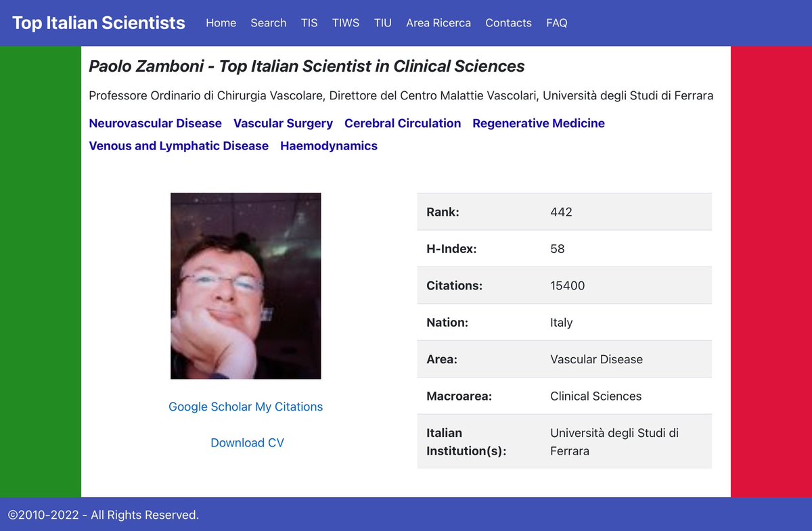Select the Haemodynamics topic link
Image resolution: width=812 pixels, height=531 pixels.
329,145
